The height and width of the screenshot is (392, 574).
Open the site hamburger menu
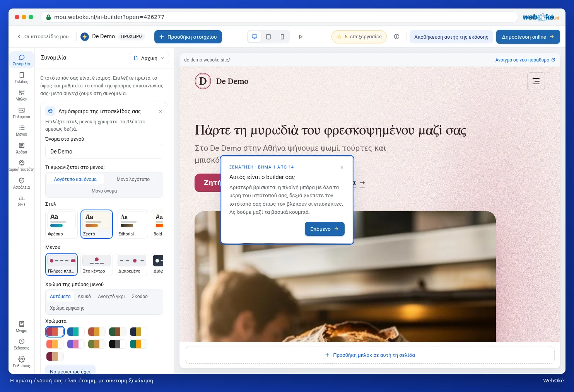[536, 81]
